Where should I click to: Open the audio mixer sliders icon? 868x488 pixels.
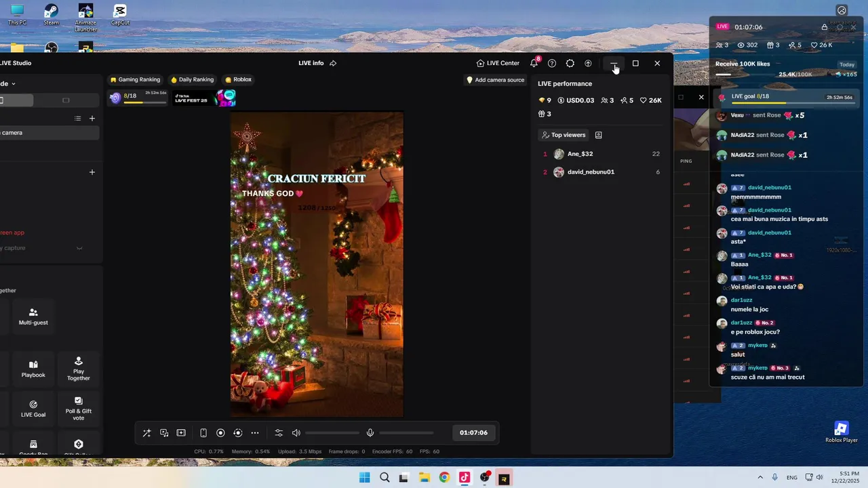(279, 433)
